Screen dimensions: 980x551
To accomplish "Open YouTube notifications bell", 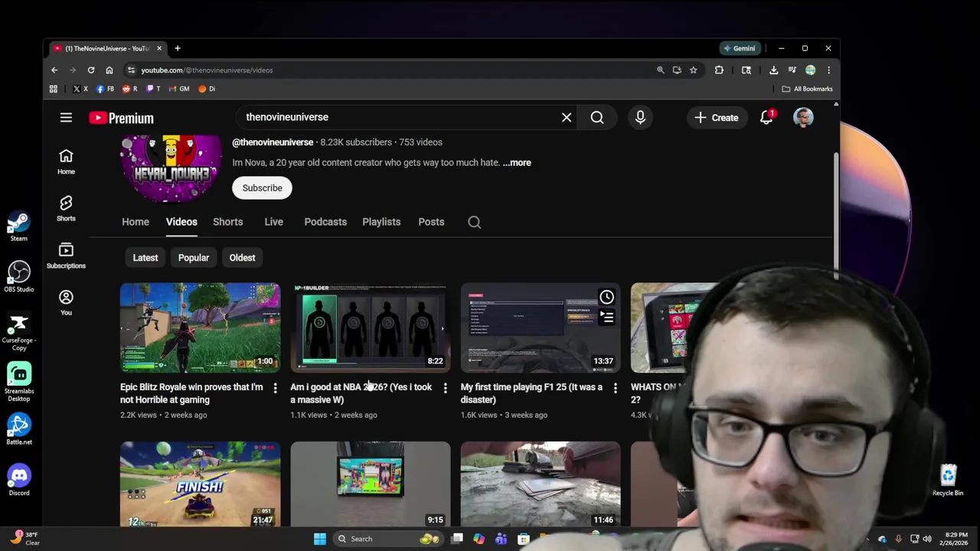I will coord(766,117).
